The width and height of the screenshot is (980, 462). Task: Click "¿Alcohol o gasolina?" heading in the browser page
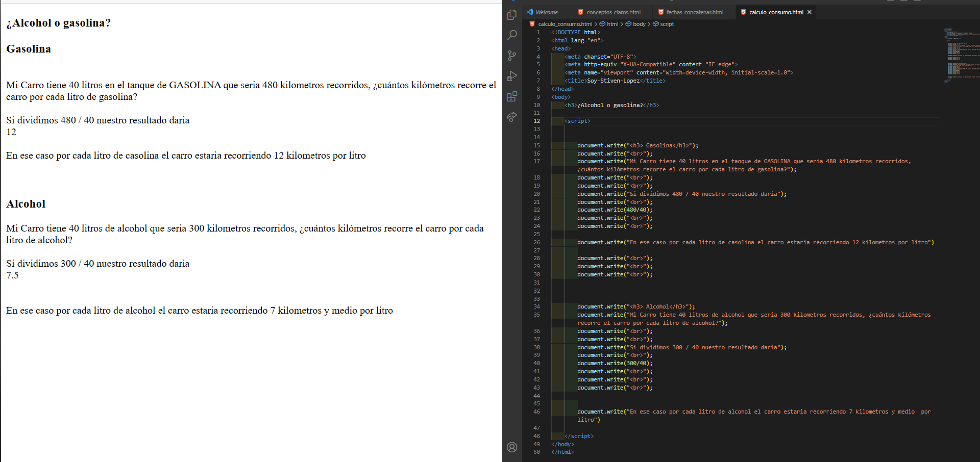(x=58, y=23)
